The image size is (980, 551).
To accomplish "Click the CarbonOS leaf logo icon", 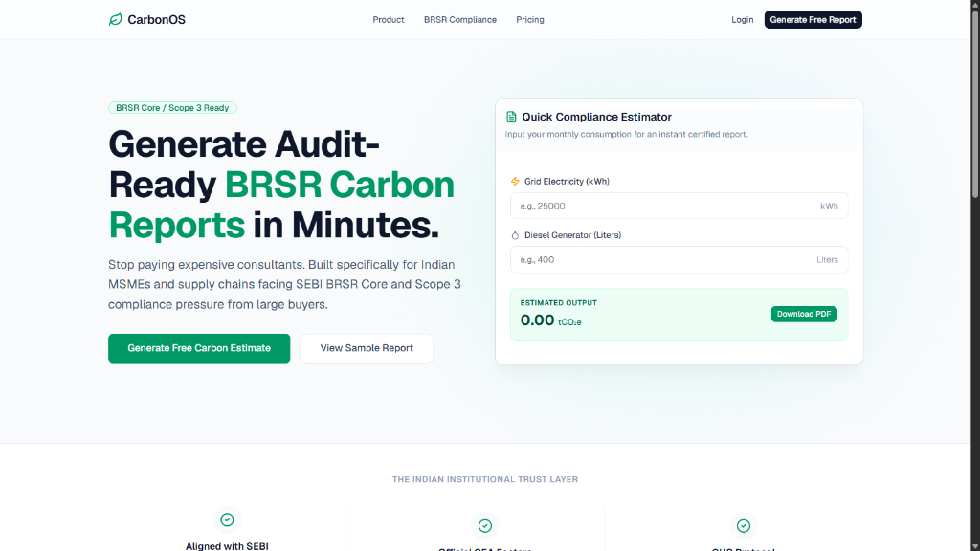I will [116, 20].
